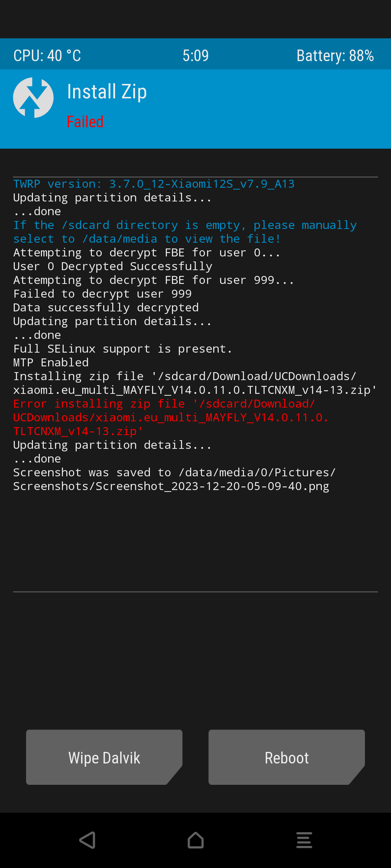Tap the back triangle navigation icon
This screenshot has height=868, width=391.
click(x=87, y=840)
